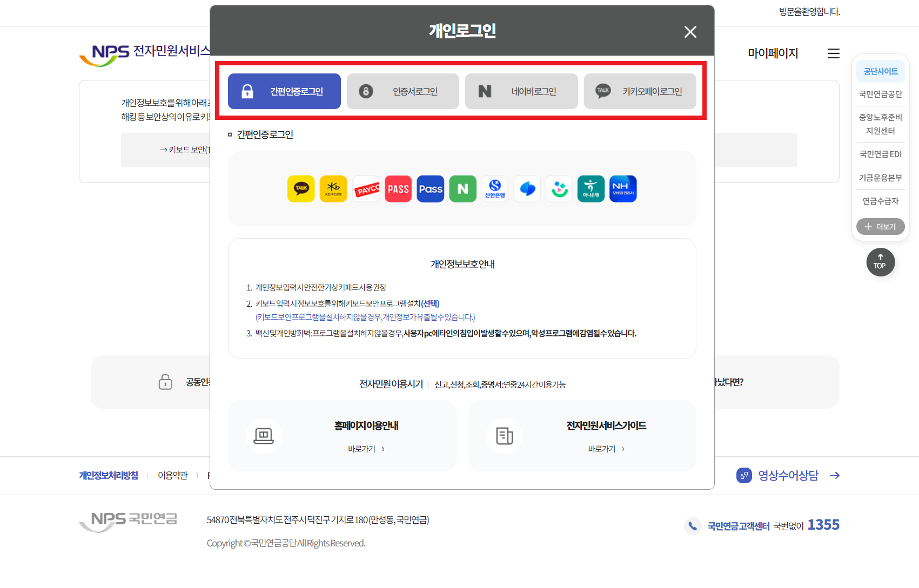Pick the NH 모바일인증서 icon
This screenshot has height=588, width=919.
click(x=623, y=189)
